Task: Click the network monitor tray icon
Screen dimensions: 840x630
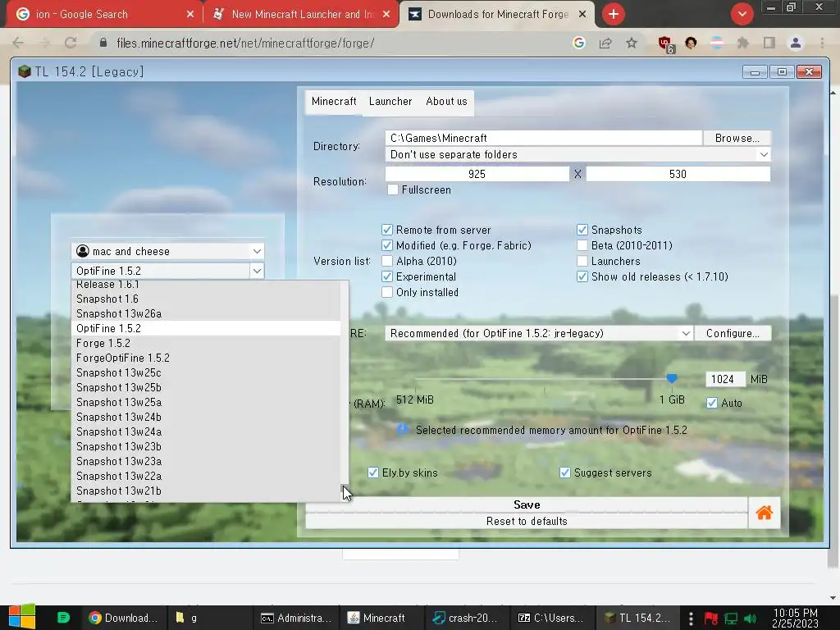Action: (731, 619)
